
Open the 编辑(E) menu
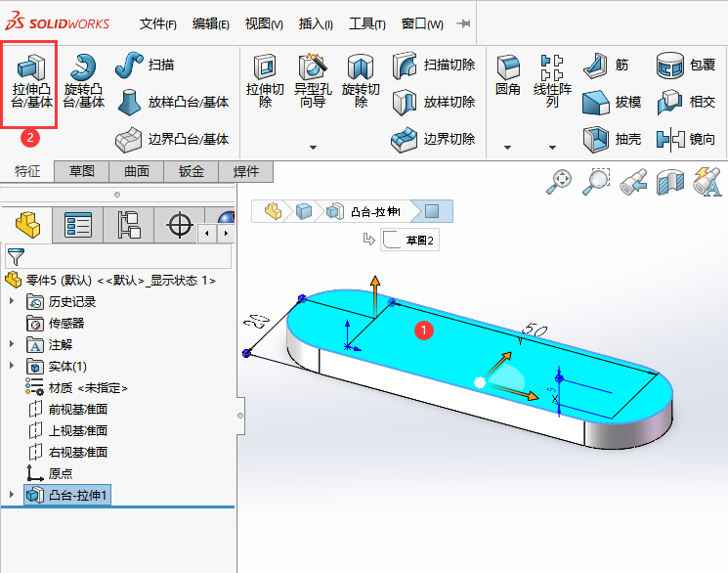point(211,23)
